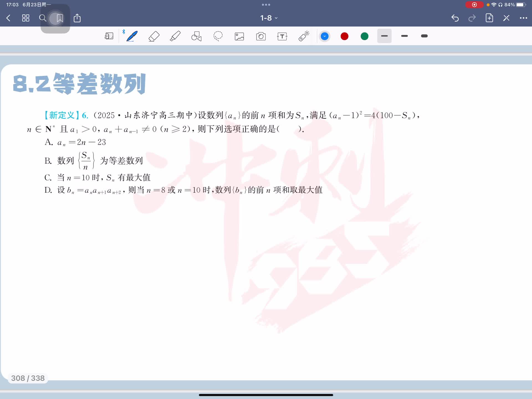This screenshot has height=399, width=532.
Task: Activate the Laser pointer tool
Action: (x=304, y=36)
